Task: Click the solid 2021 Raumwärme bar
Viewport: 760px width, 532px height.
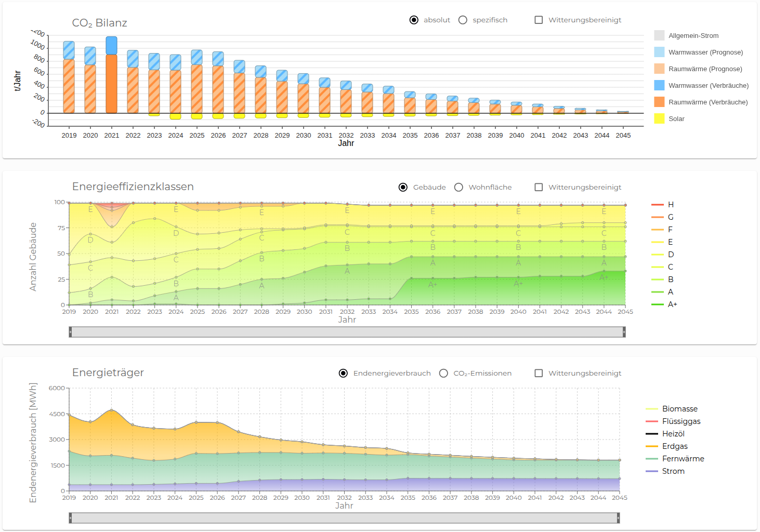Action: [111, 83]
